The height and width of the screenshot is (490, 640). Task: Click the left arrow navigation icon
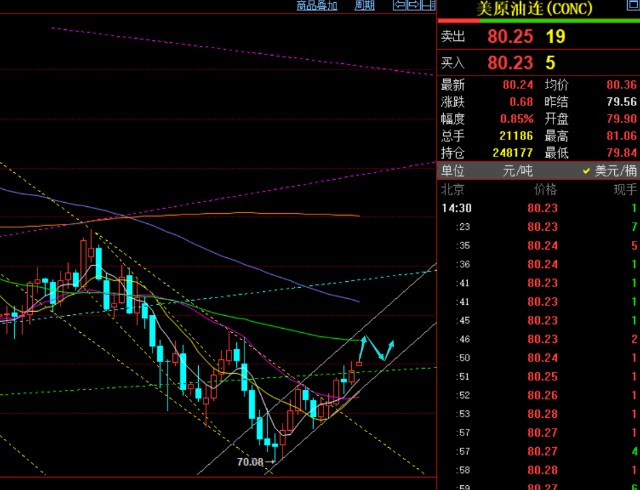(399, 6)
